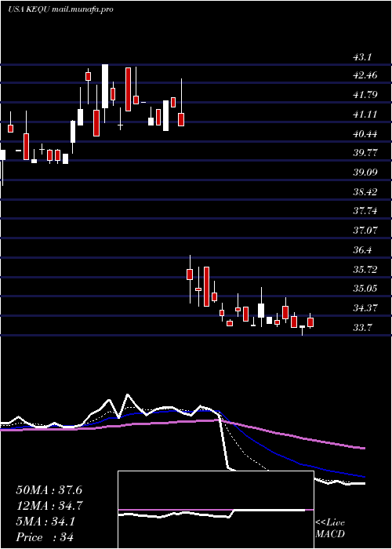Click the 36.4 price axis label
Viewport: 392px width, 549px height.
(x=362, y=250)
